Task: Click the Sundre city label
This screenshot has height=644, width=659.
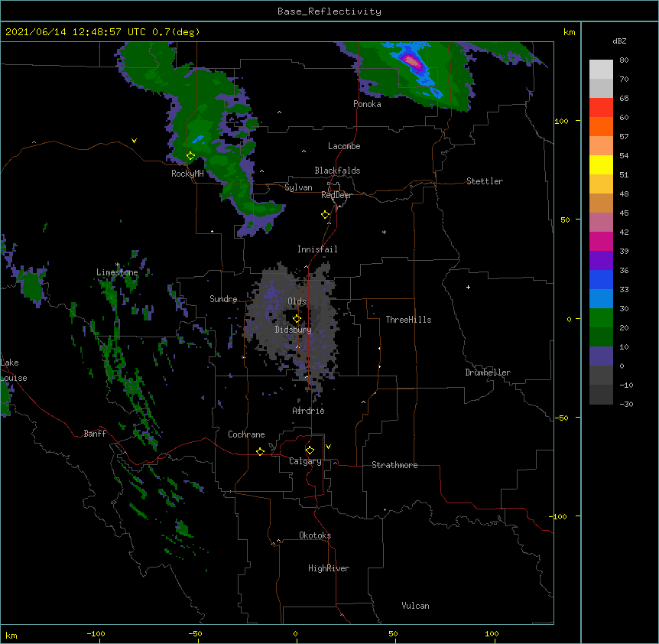Action: (223, 299)
